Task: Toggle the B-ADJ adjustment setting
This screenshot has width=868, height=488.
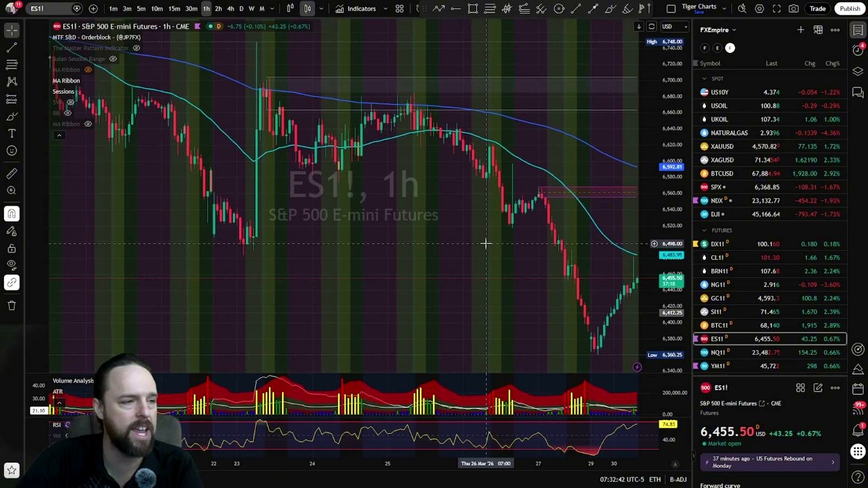Action: coord(678,479)
